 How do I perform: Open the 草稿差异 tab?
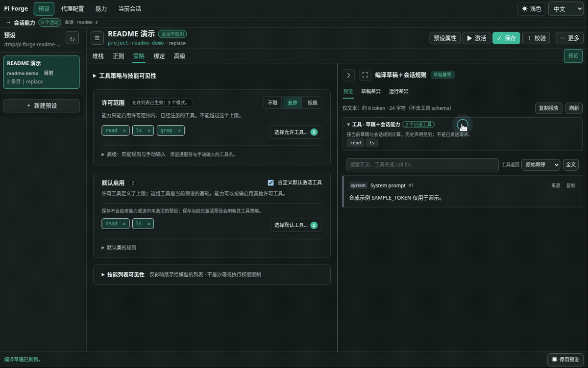coord(371,91)
